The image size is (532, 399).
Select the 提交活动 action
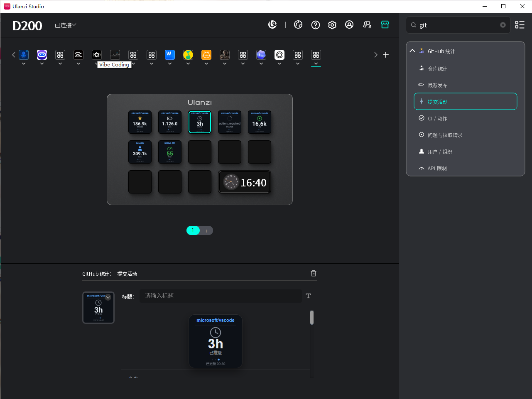coord(466,102)
